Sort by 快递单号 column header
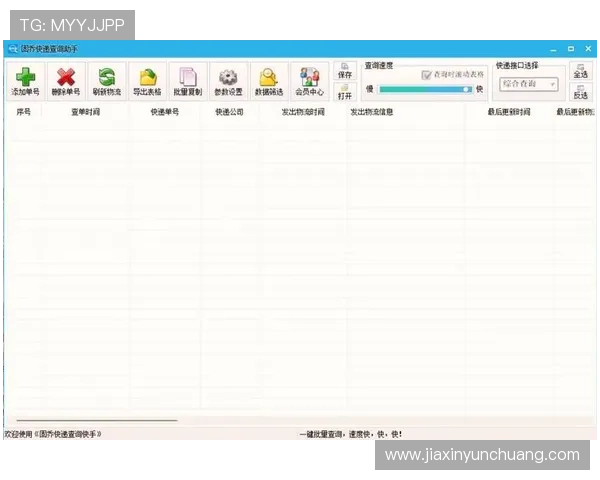 pos(165,112)
